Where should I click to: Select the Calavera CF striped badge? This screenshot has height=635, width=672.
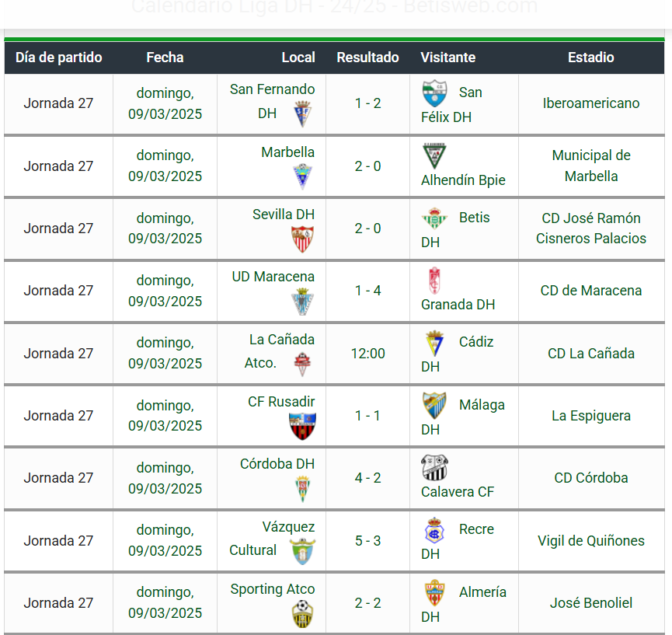coord(434,467)
